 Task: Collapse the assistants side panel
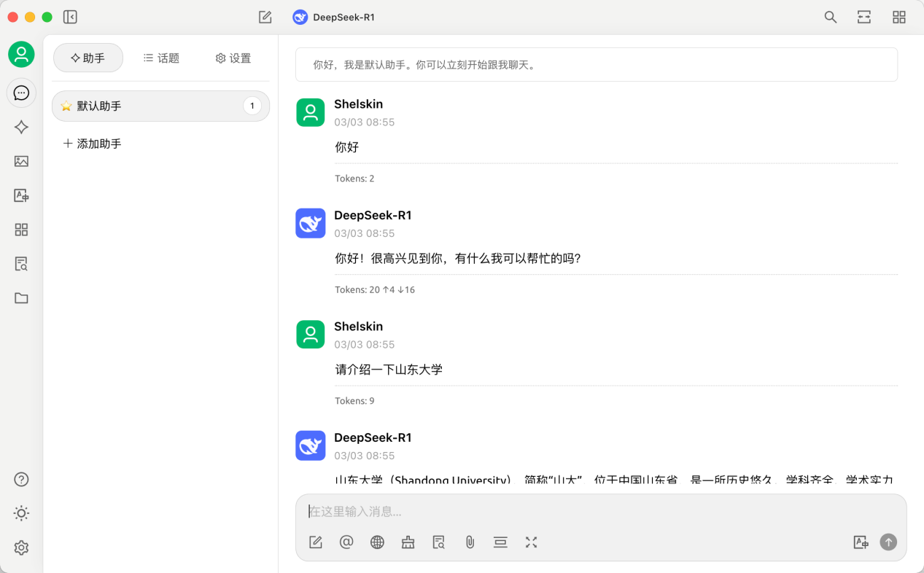pyautogui.click(x=70, y=17)
